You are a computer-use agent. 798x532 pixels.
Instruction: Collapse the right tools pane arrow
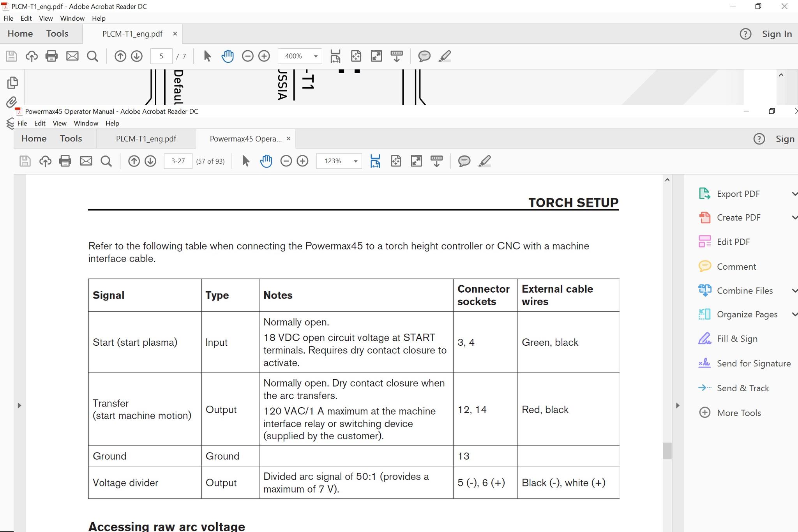click(x=678, y=405)
